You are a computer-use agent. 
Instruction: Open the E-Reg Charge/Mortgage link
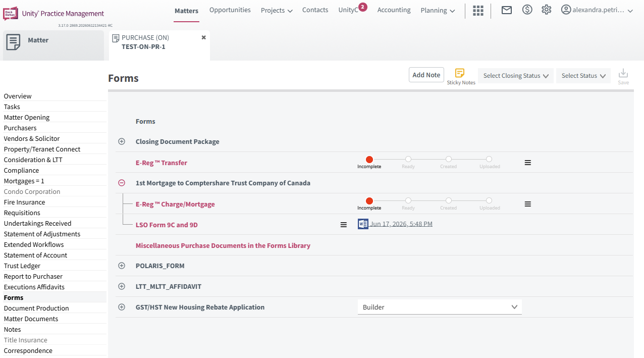click(175, 204)
